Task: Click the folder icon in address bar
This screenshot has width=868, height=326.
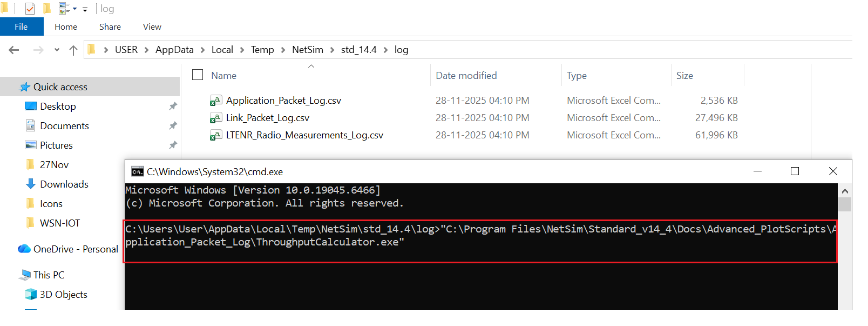Action: (91, 50)
